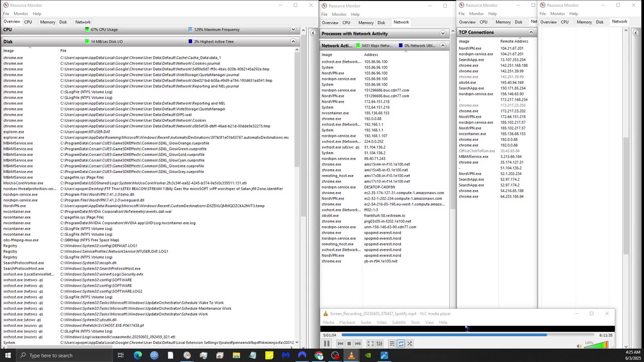Toggle the VLC playlist view
Viewport: 644px width, 362px height.
click(x=392, y=344)
